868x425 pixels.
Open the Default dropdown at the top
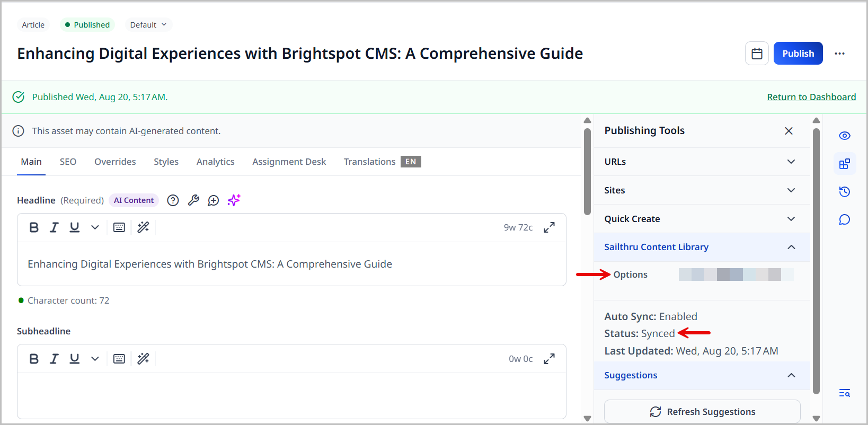coord(148,25)
